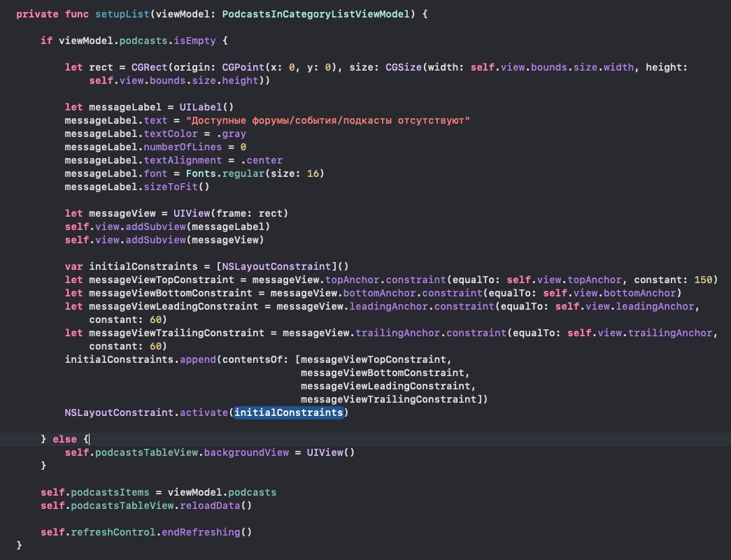This screenshot has width=731, height=560.
Task: Click the textAlignment property
Action: pos(183,160)
